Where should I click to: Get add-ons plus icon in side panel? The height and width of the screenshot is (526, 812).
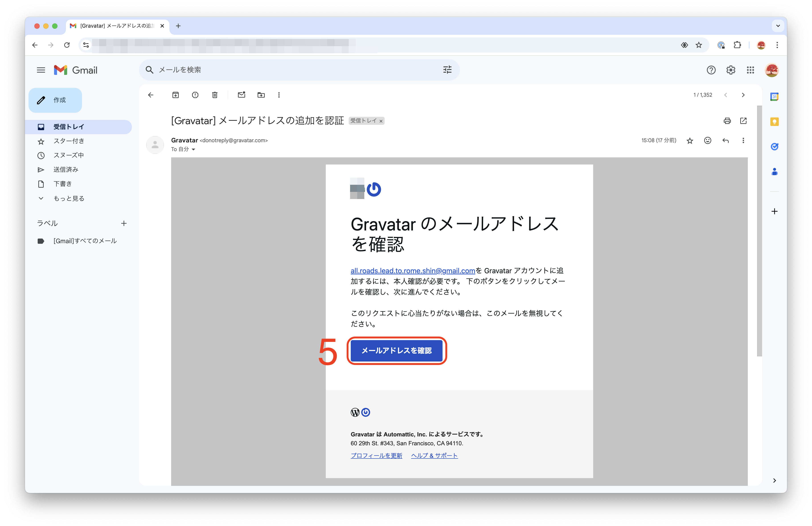coord(775,211)
